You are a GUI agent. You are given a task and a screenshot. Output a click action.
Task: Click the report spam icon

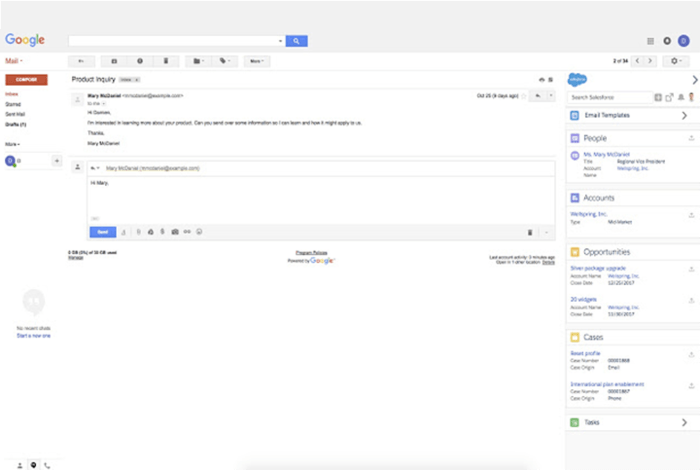pos(140,61)
